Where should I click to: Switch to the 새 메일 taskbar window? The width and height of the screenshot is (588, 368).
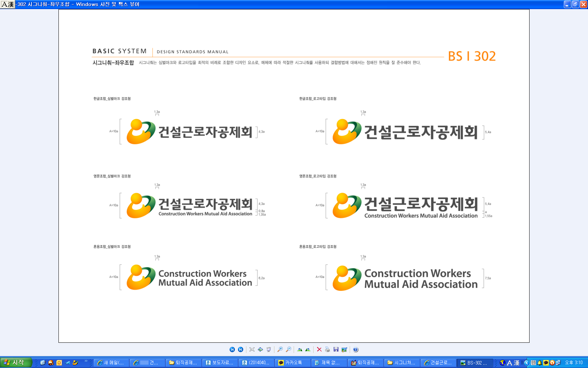click(x=111, y=363)
